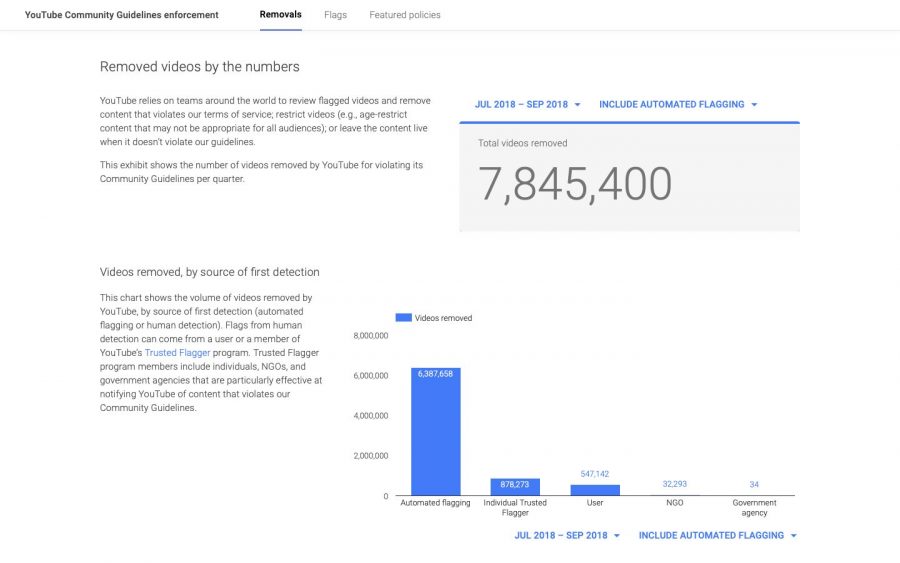
Task: Click Videos removed, by source of first detection heading
Action: pos(210,272)
